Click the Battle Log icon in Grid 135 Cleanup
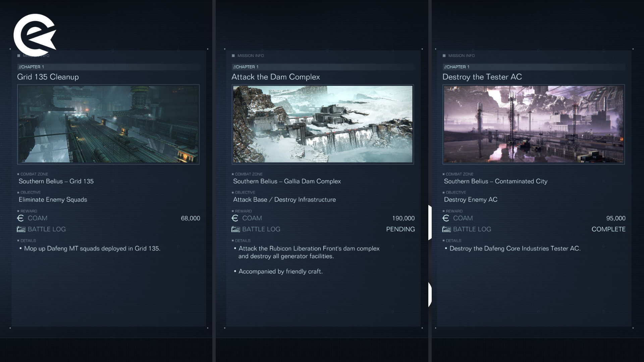Image resolution: width=644 pixels, height=362 pixels. [21, 229]
